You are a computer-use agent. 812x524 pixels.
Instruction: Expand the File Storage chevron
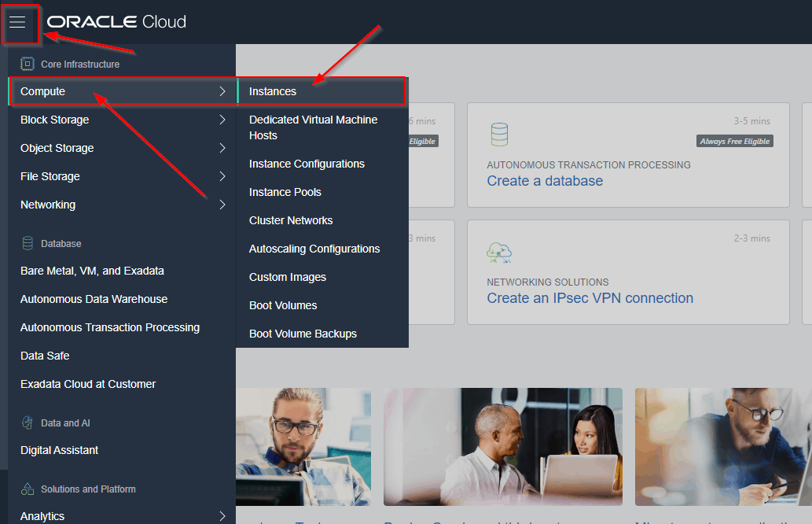click(x=222, y=176)
